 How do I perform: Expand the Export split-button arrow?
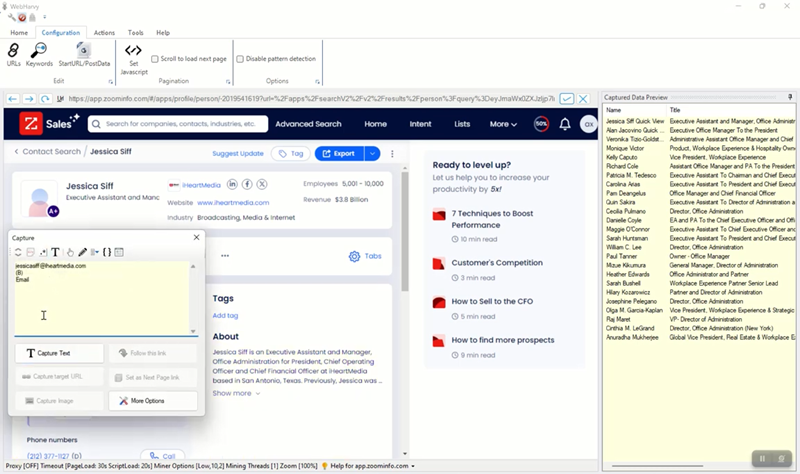click(372, 154)
